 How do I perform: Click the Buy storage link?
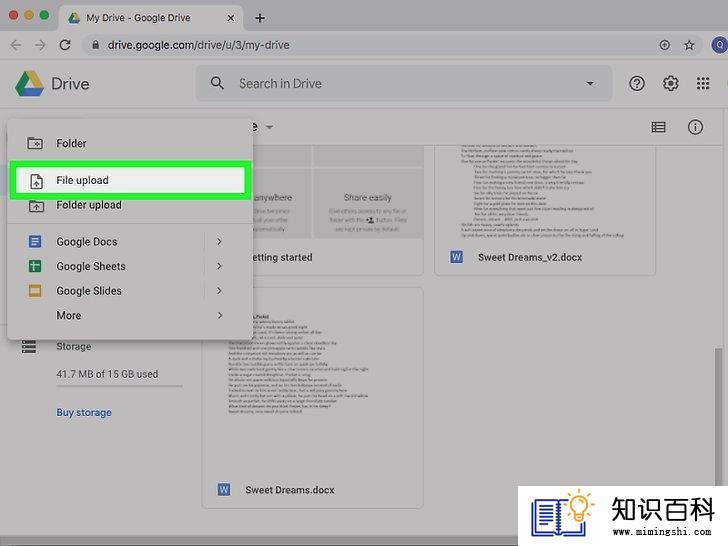coord(84,412)
